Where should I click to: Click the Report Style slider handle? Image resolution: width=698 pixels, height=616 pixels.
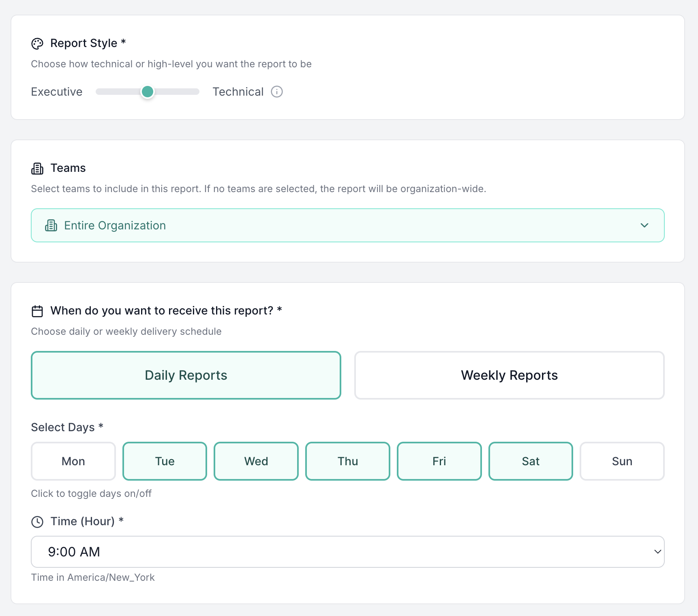tap(148, 92)
